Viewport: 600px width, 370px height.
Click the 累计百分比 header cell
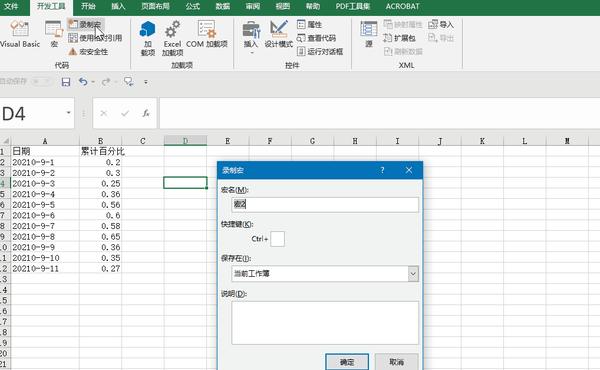(x=100, y=151)
